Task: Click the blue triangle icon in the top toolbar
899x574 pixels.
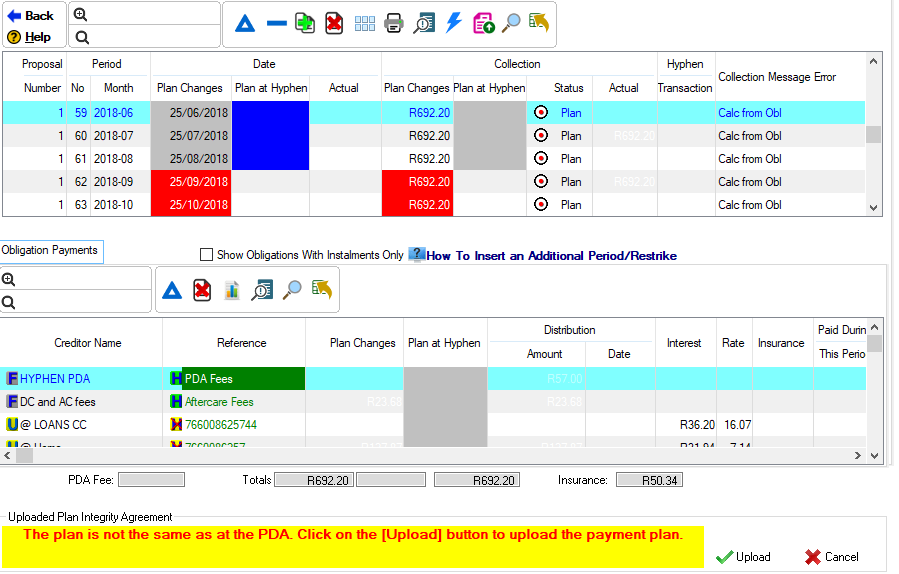Action: (245, 24)
